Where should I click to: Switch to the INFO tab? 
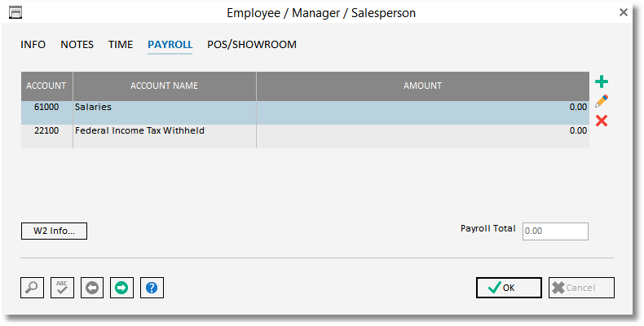tap(33, 44)
